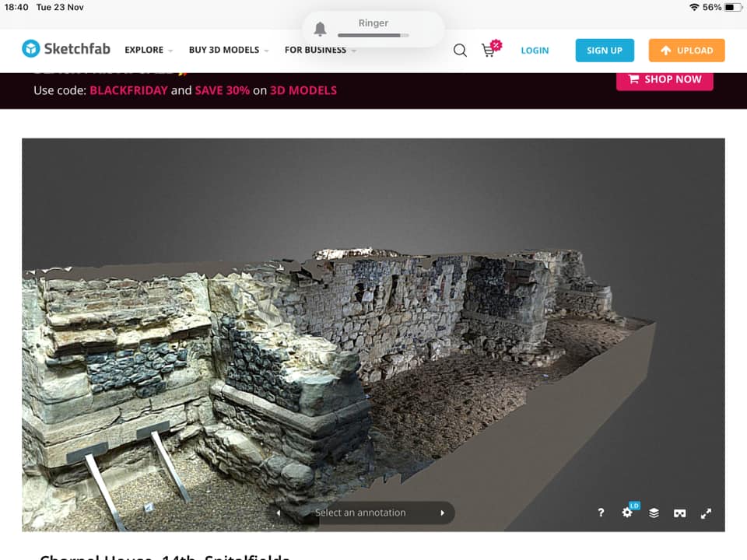This screenshot has height=560, width=747.
Task: Go to previous annotation arrow
Action: tap(279, 513)
